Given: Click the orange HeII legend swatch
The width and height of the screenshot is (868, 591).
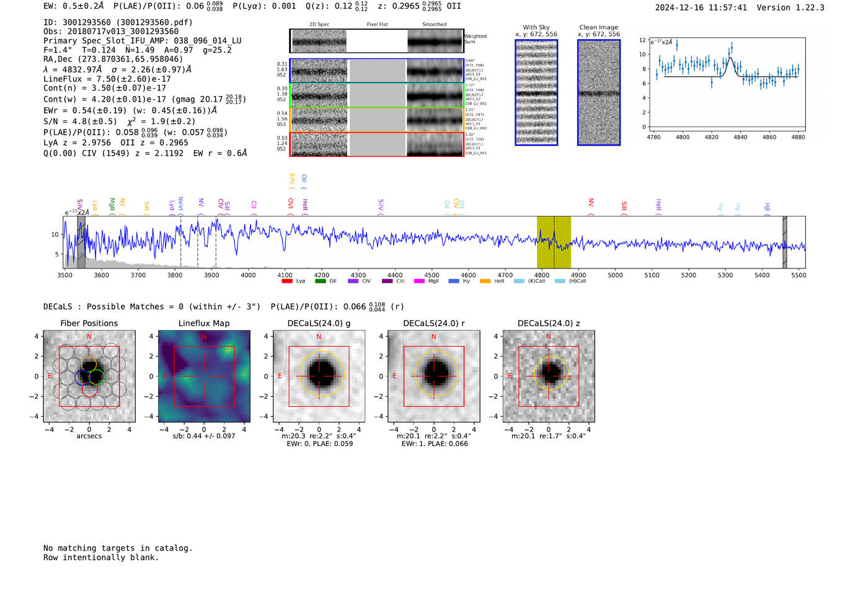Looking at the screenshot, I should click(x=485, y=281).
